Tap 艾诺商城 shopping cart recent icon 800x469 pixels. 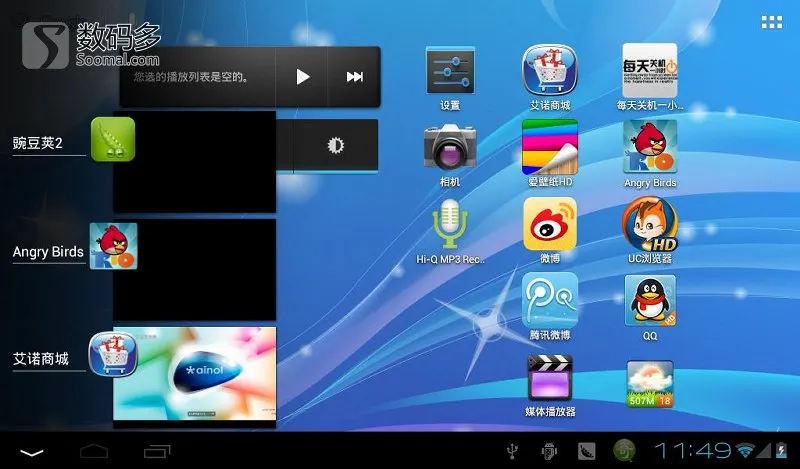click(x=113, y=353)
